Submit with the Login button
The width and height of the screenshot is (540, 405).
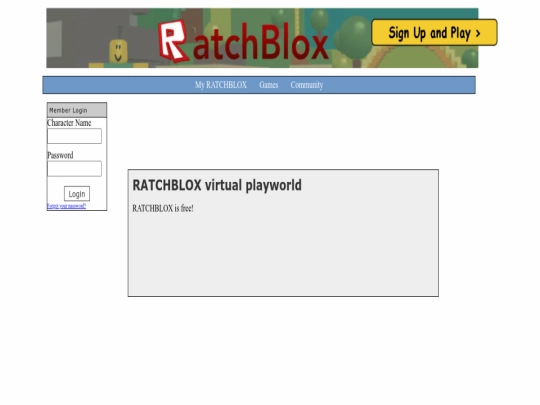pyautogui.click(x=77, y=194)
